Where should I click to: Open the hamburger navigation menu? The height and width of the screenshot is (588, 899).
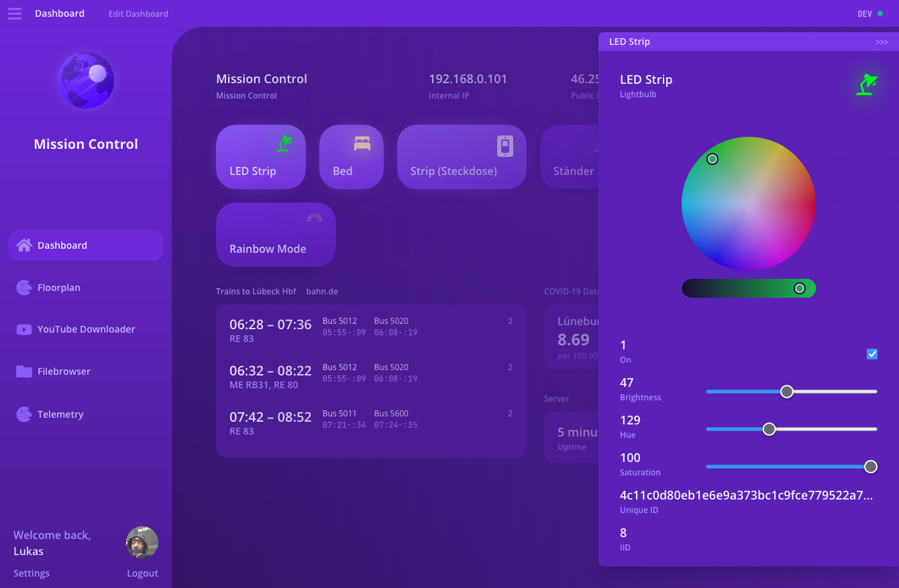(14, 13)
